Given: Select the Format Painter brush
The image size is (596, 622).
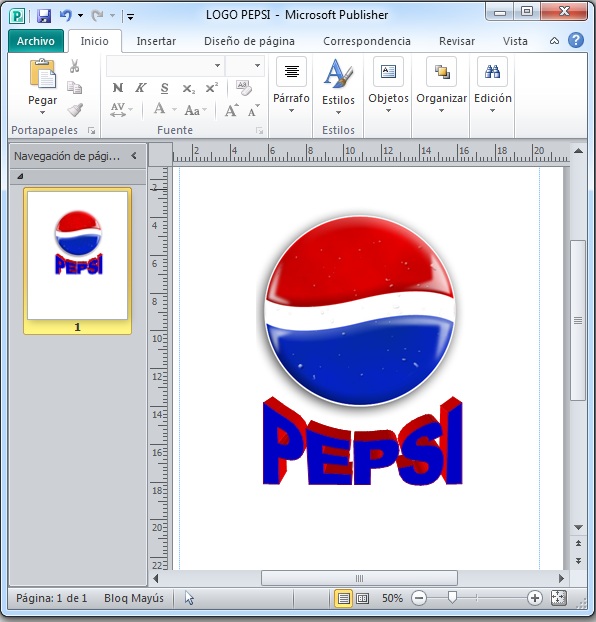Looking at the screenshot, I should (75, 109).
